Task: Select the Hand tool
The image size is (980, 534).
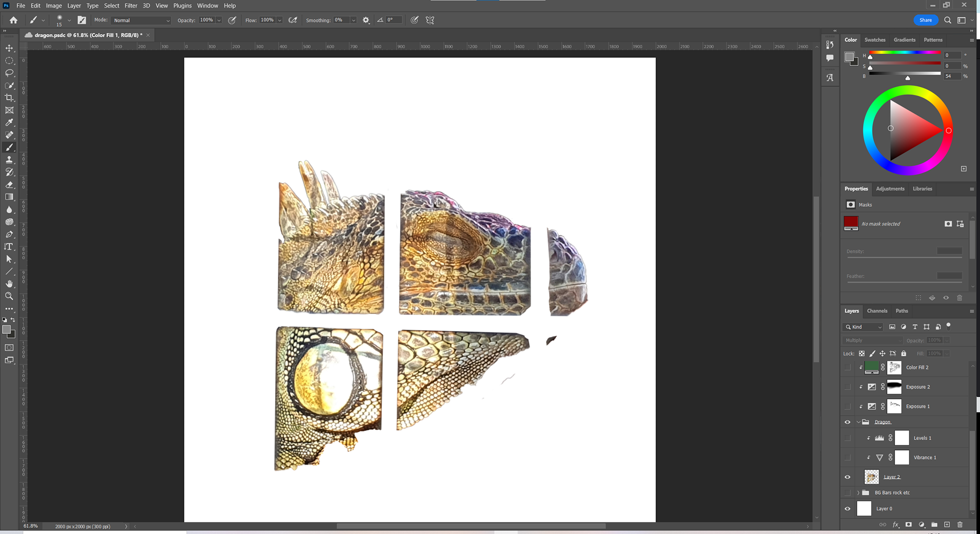Action: [9, 284]
